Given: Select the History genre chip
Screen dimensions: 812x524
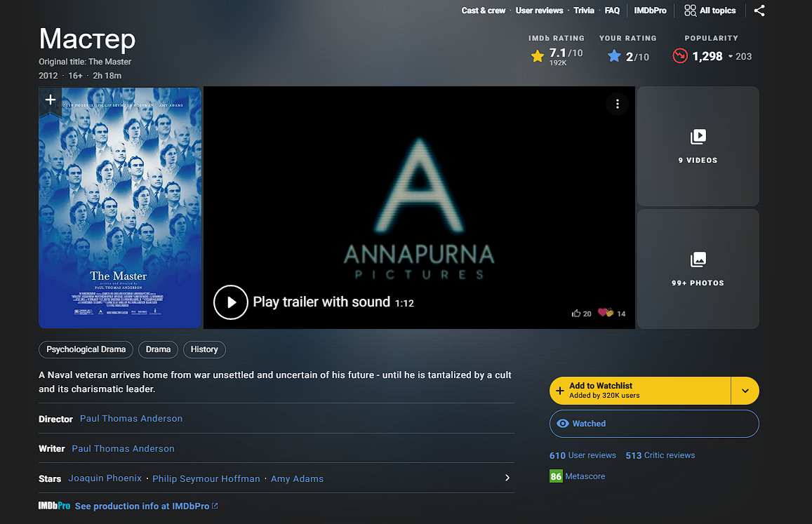Looking at the screenshot, I should [204, 349].
